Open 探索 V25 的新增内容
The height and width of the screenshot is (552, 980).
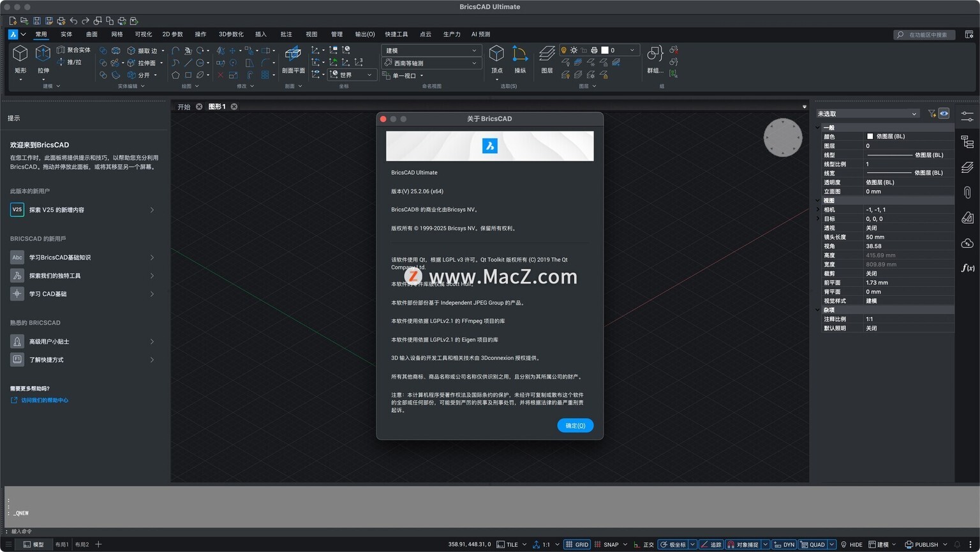82,209
